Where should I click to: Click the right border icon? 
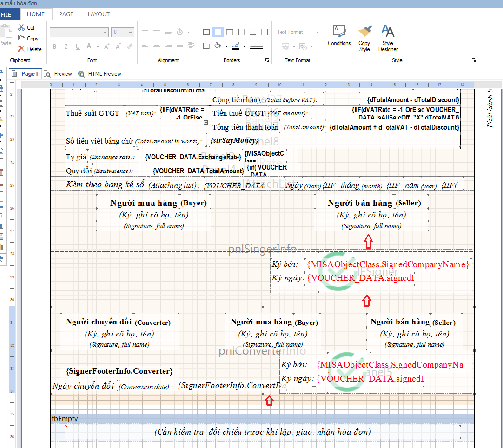[x=265, y=32]
